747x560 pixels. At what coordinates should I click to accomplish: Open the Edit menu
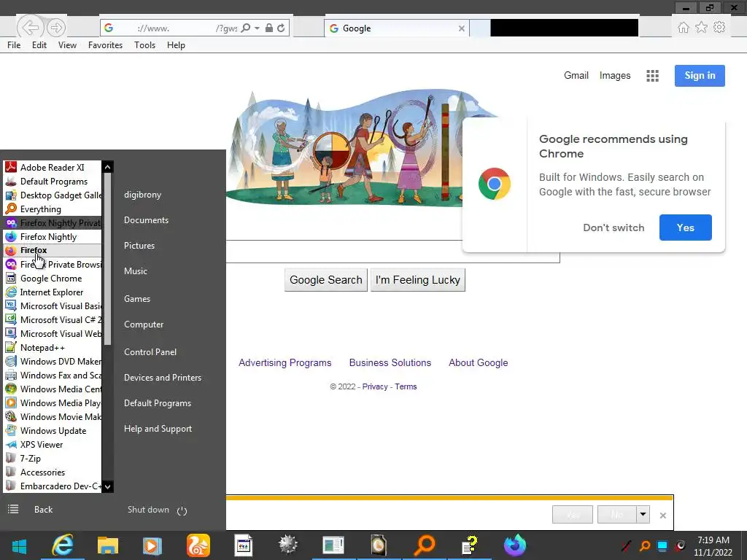[39, 44]
